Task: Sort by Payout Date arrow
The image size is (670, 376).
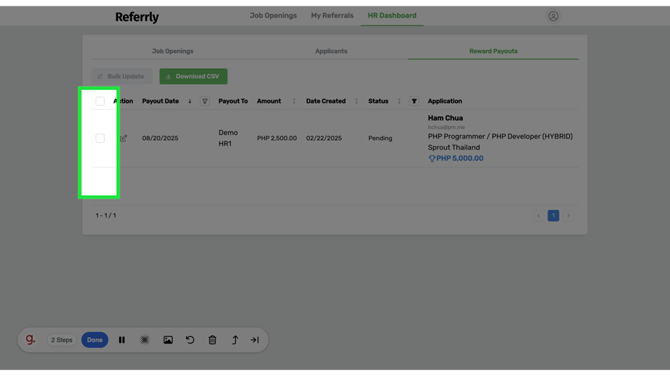Action: [x=190, y=101]
